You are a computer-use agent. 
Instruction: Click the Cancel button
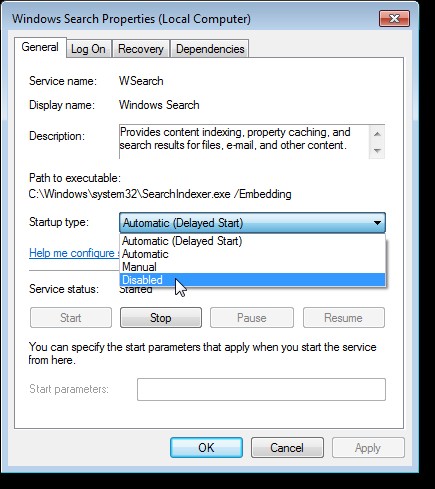coord(287,448)
